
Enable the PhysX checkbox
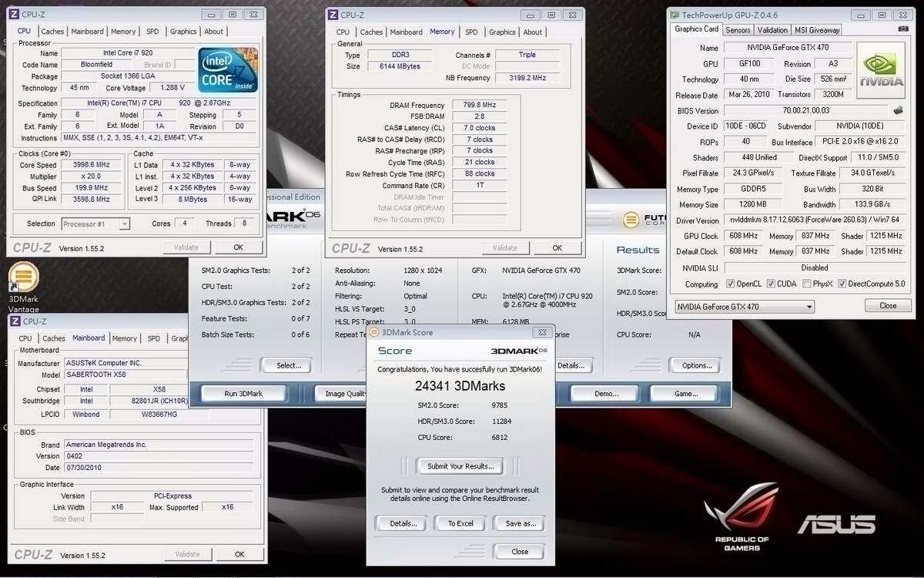pyautogui.click(x=806, y=284)
